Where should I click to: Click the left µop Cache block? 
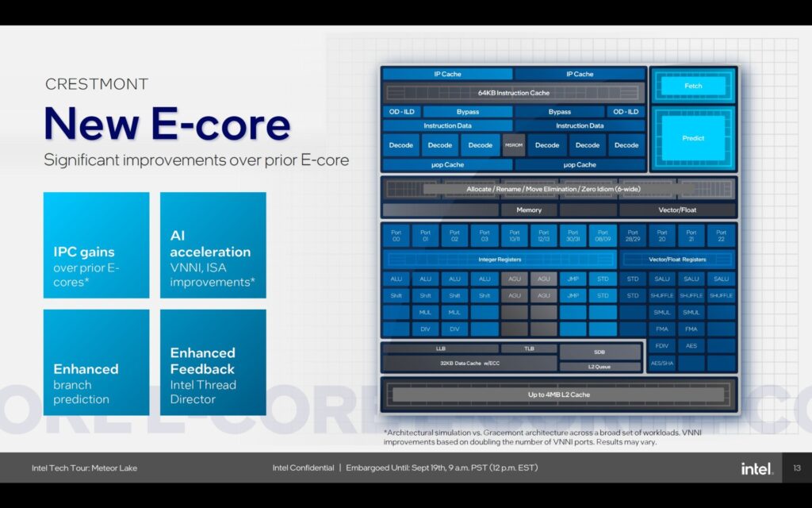point(448,165)
